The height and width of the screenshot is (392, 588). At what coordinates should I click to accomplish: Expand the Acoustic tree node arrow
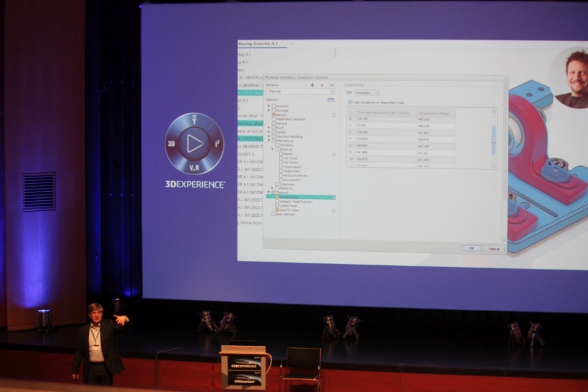[x=269, y=106]
